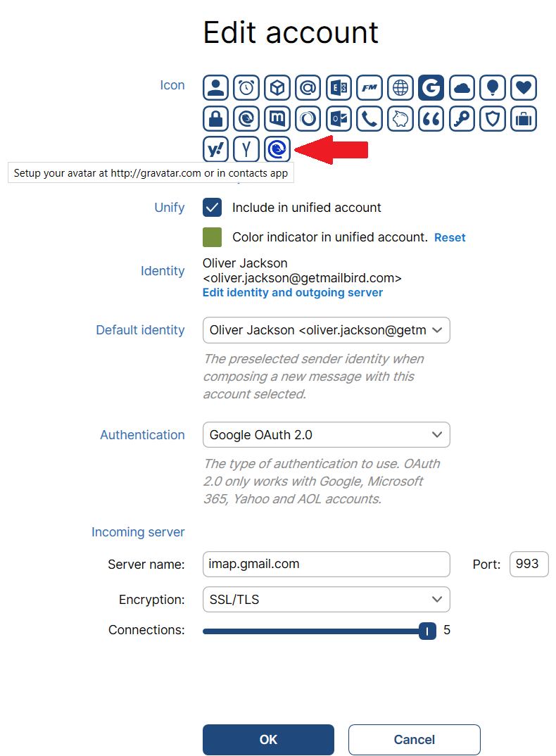Pick the cloud account icon
This screenshot has width=556, height=756.
click(x=462, y=87)
